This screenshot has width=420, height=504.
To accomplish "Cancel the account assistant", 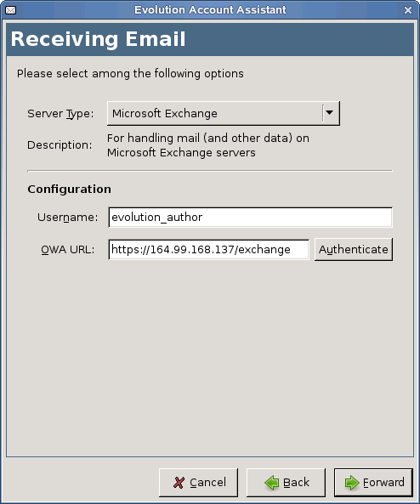I will click(198, 483).
